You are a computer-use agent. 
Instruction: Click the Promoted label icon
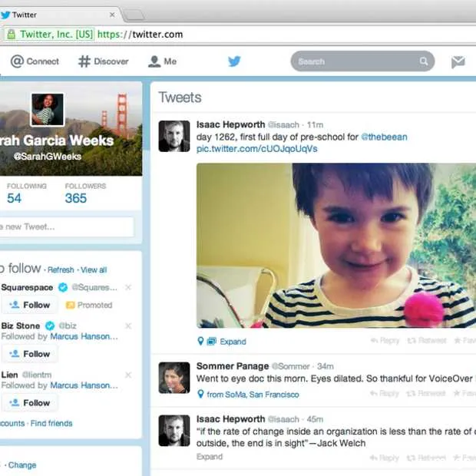(70, 305)
